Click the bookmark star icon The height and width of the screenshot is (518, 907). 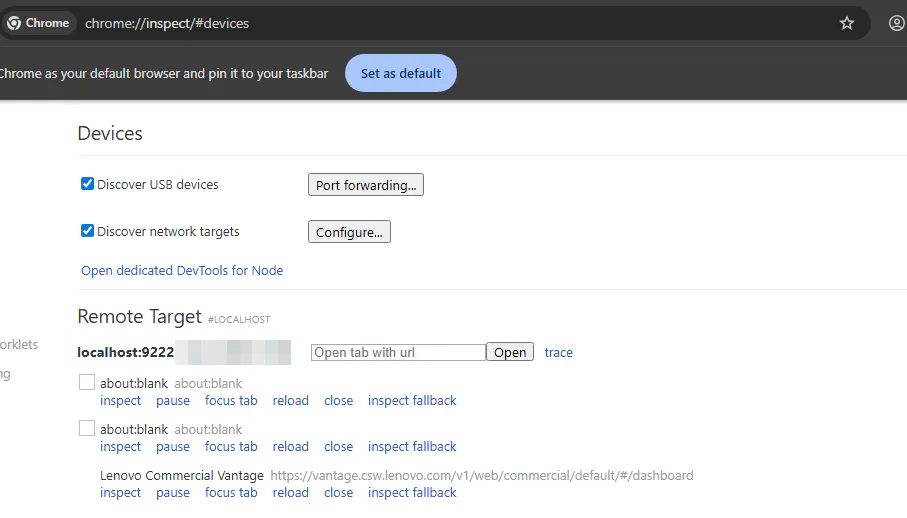[847, 23]
